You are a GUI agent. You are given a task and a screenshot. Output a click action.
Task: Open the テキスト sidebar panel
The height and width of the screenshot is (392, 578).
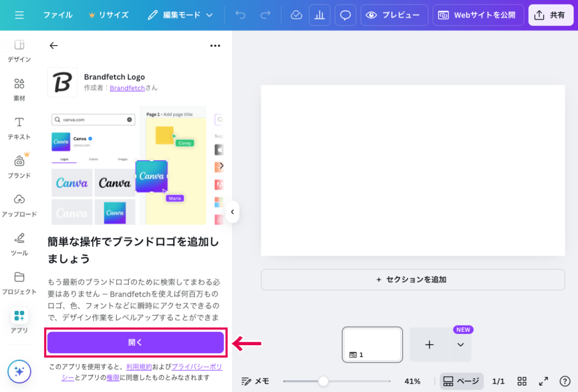coord(19,129)
